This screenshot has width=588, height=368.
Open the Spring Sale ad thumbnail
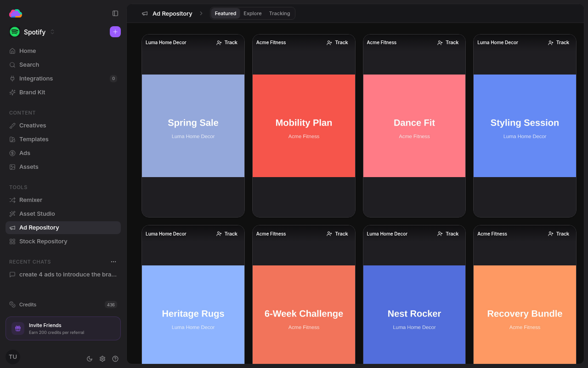[193, 126]
